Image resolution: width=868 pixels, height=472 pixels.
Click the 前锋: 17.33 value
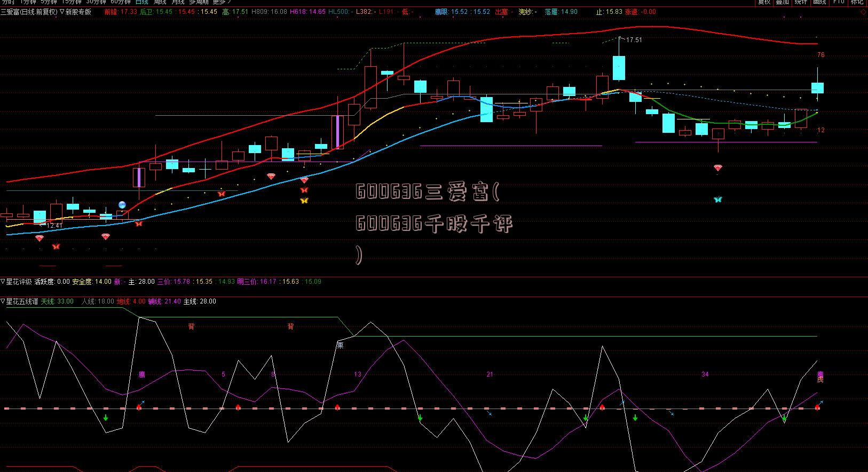[121, 12]
